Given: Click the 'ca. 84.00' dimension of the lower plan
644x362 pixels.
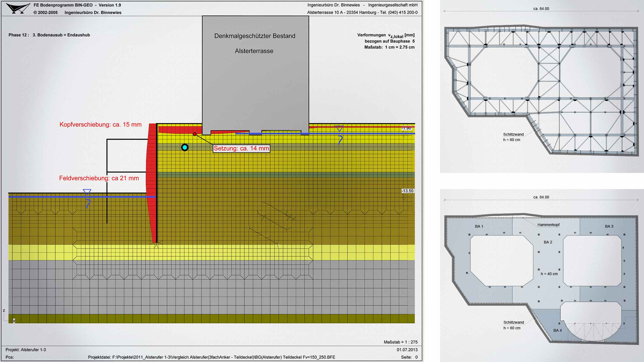Looking at the screenshot, I should point(541,197).
